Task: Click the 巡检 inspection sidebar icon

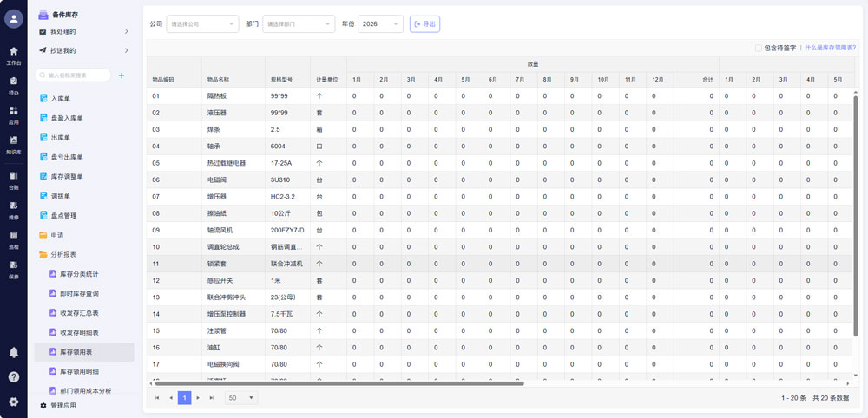Action: click(x=13, y=238)
